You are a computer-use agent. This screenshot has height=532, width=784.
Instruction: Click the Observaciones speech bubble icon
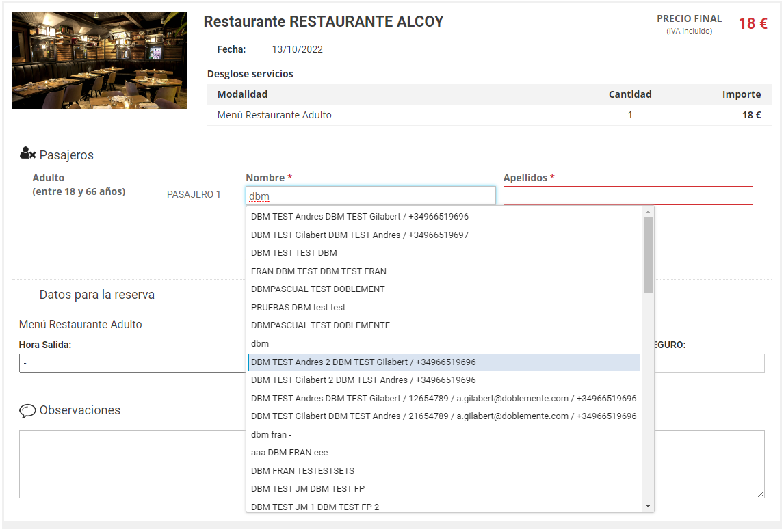[27, 410]
